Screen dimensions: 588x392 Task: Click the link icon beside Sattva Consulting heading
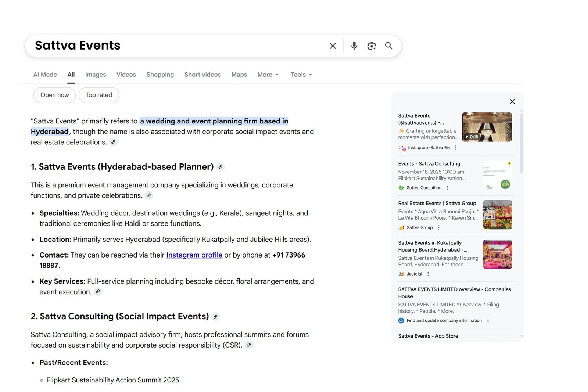click(x=216, y=316)
